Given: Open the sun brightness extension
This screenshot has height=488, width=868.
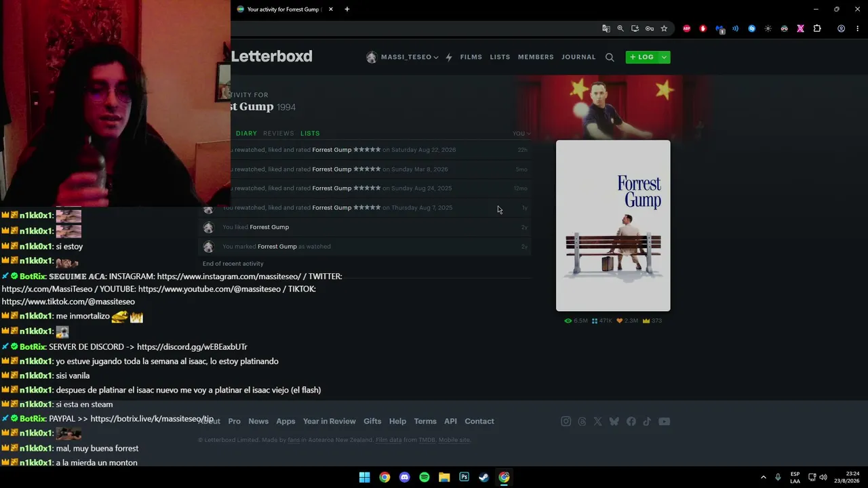Looking at the screenshot, I should pos(768,28).
